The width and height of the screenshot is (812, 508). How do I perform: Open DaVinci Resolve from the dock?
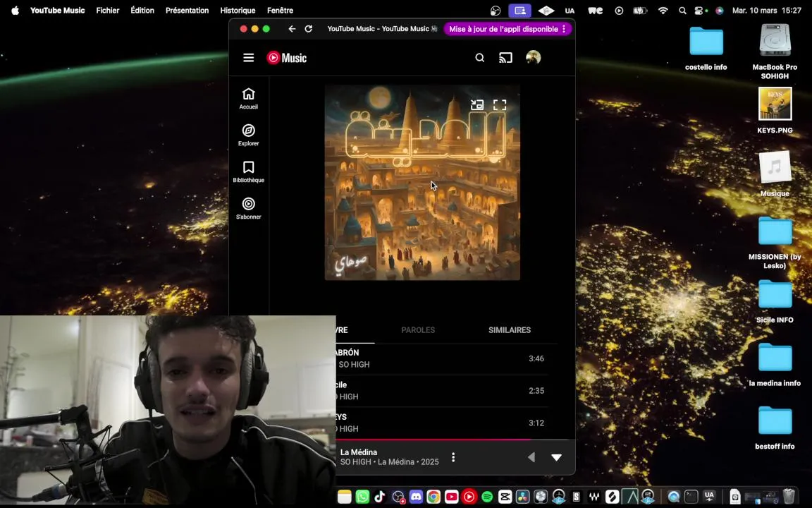click(522, 497)
